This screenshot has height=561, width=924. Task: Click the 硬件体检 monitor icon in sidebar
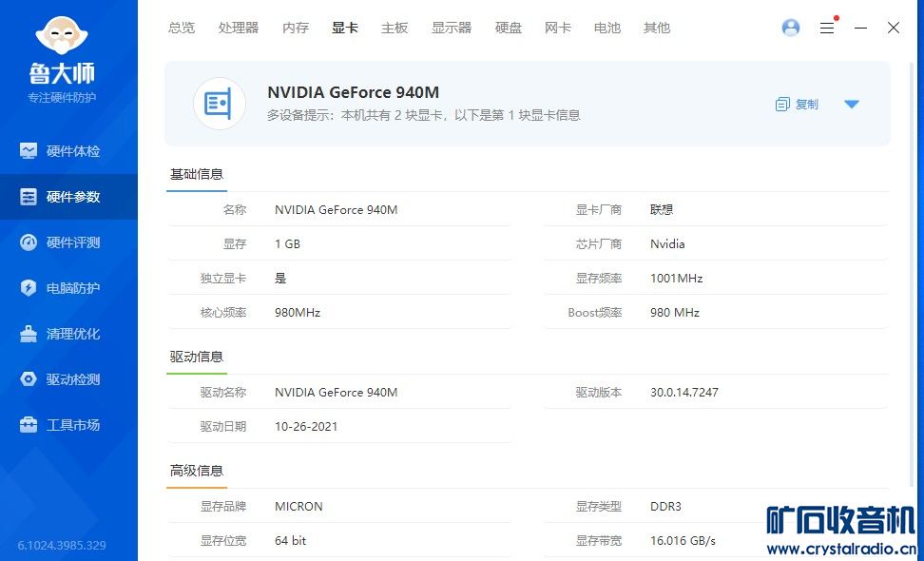coord(29,151)
